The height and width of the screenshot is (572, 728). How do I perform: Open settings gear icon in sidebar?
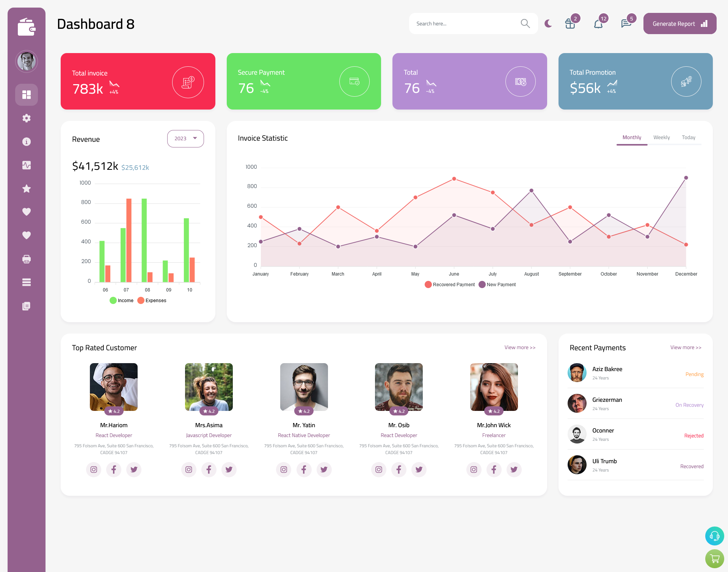tap(26, 118)
